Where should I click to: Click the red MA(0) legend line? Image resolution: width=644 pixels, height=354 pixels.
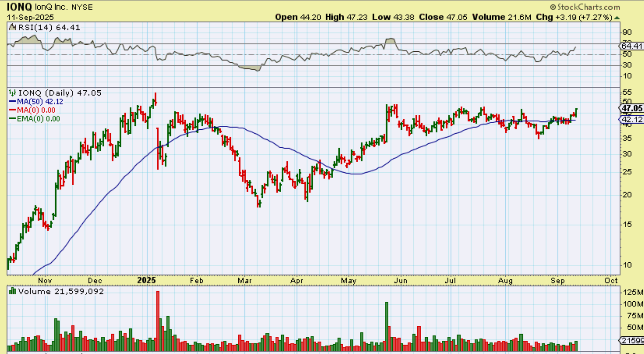pos(12,110)
